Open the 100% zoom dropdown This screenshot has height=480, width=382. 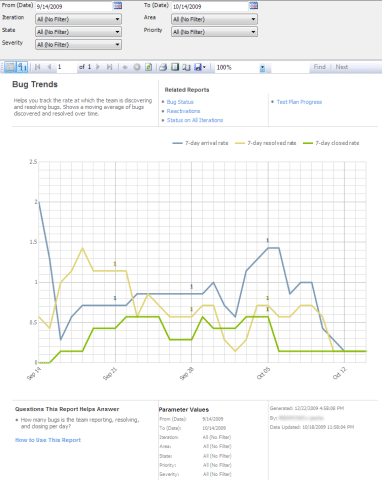(262, 68)
